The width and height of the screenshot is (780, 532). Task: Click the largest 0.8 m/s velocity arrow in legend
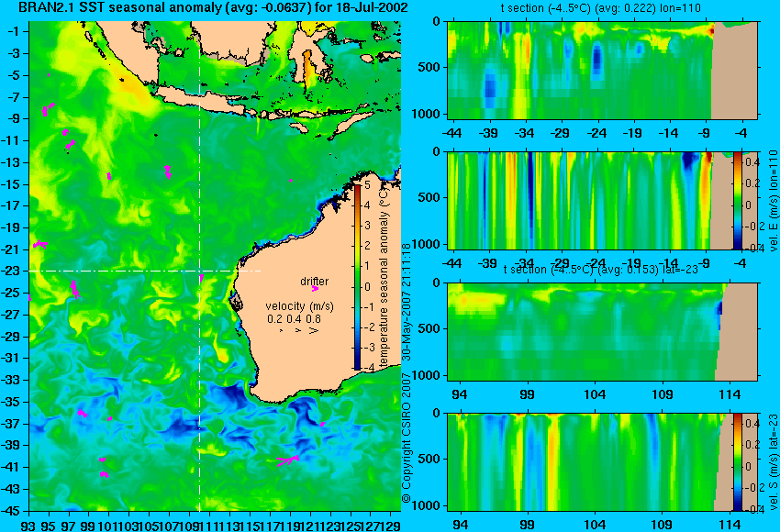click(314, 330)
